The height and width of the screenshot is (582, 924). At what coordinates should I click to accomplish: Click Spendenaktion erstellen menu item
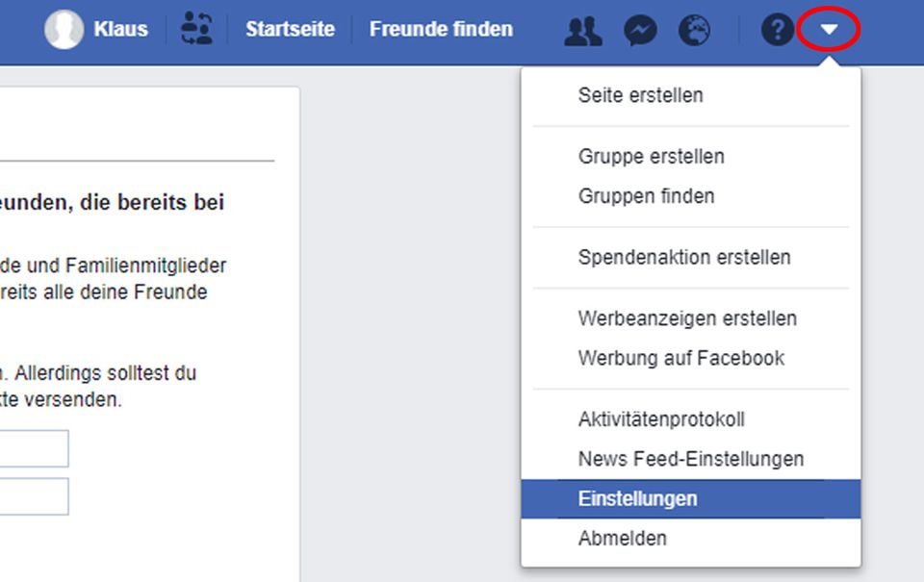tap(684, 257)
